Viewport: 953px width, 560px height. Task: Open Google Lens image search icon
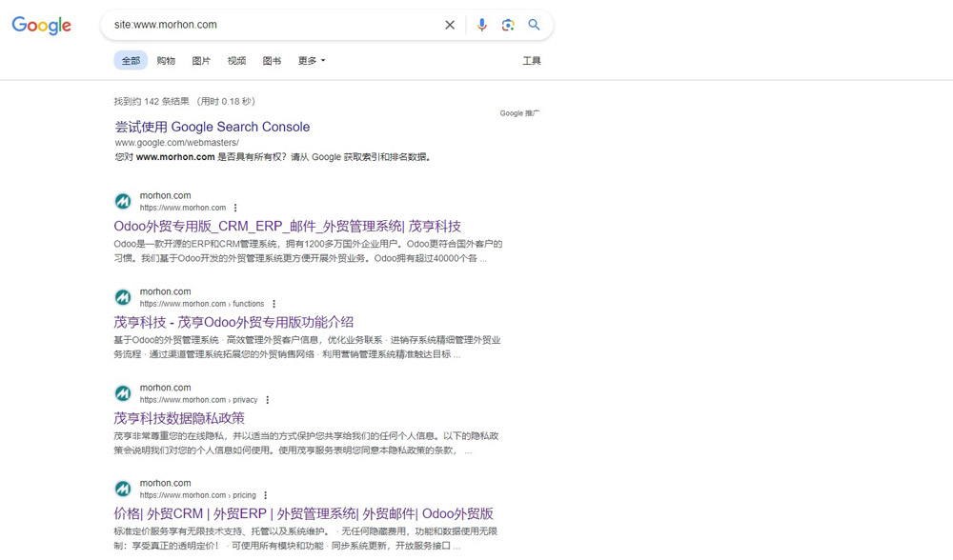point(508,25)
